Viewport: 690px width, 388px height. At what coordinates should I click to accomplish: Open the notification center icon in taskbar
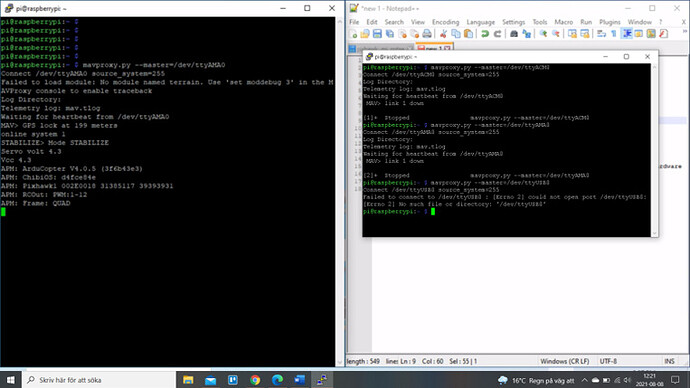point(675,380)
